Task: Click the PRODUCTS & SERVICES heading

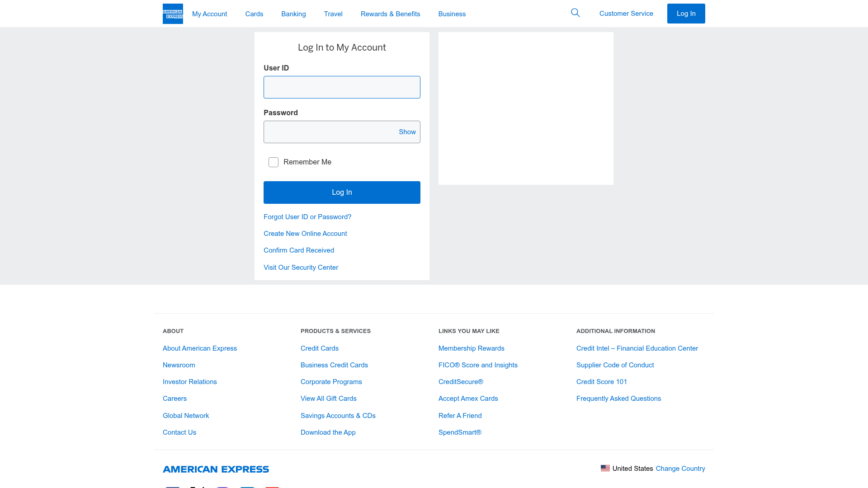Action: pos(335,331)
